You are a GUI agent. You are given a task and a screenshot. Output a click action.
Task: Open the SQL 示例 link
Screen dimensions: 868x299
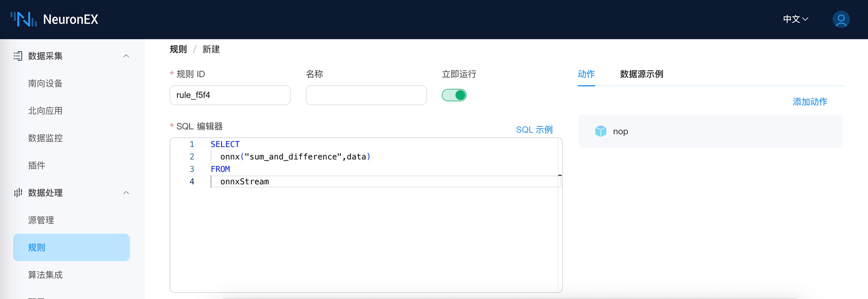(x=534, y=130)
